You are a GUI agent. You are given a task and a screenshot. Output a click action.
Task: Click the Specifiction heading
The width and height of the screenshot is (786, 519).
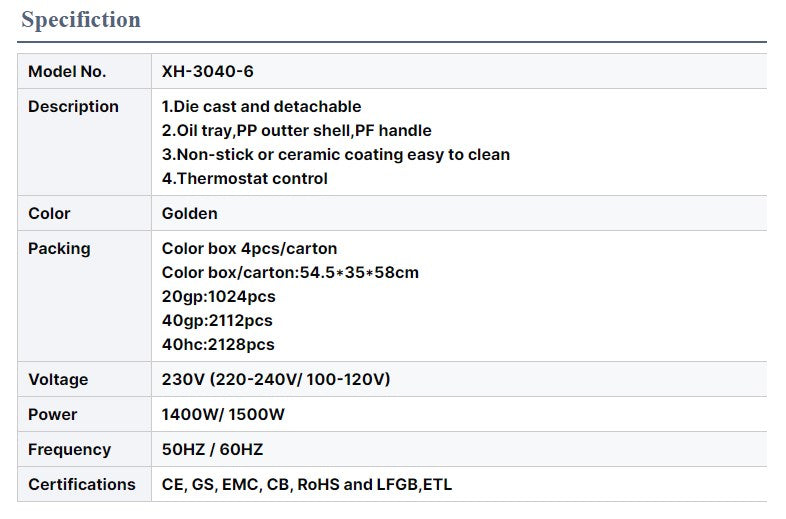[x=81, y=20]
